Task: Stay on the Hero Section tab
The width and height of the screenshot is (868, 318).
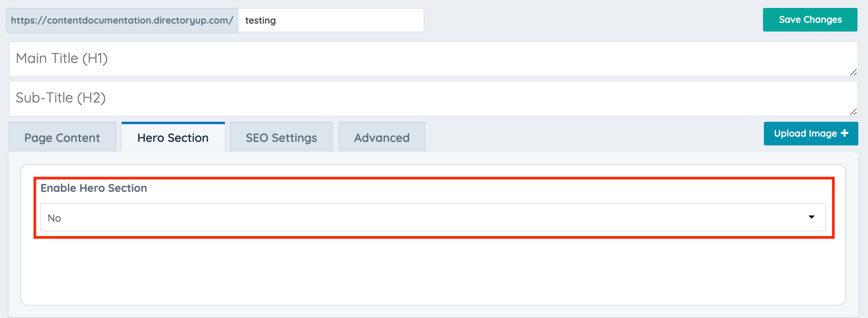Action: (x=173, y=137)
